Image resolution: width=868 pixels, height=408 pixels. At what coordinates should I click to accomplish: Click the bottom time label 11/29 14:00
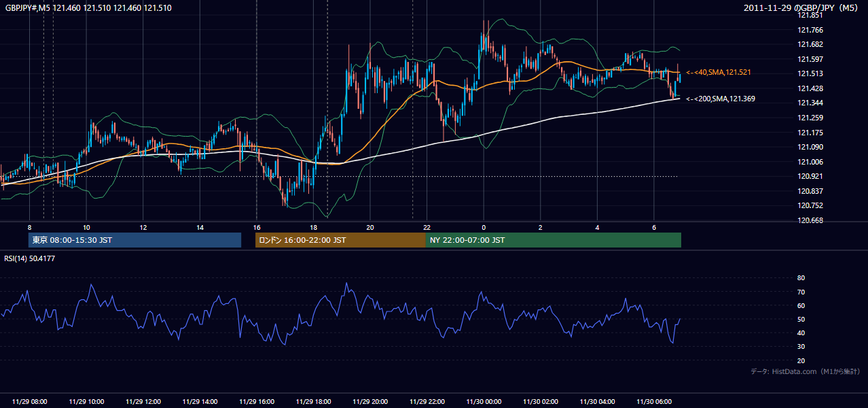pos(200,401)
